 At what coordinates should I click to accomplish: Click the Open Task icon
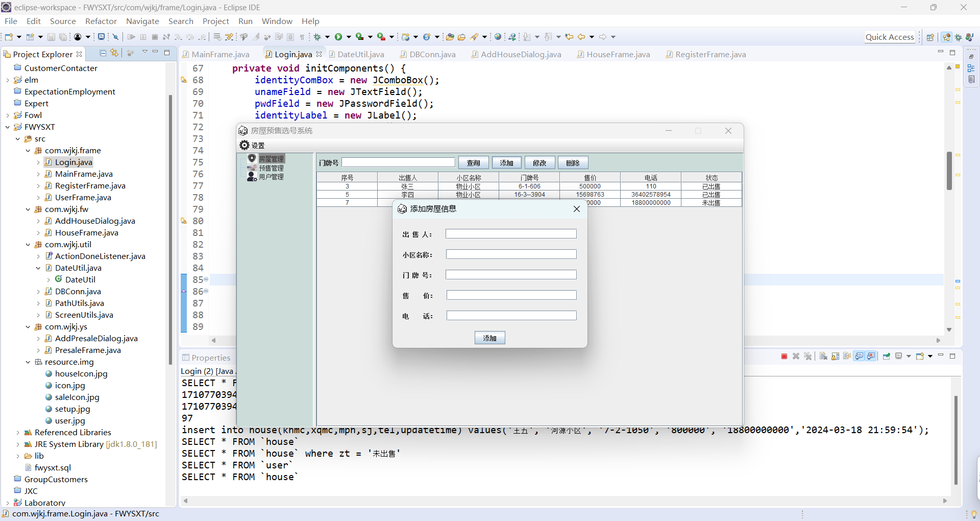click(461, 37)
